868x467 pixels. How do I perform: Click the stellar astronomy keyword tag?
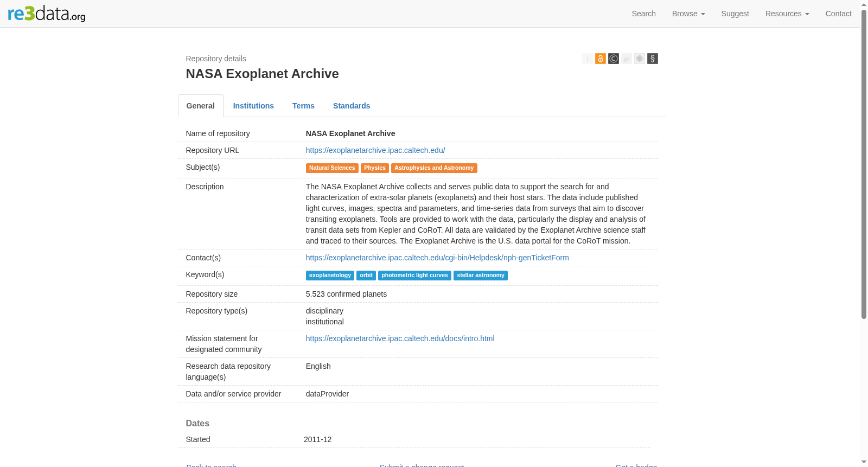click(481, 276)
